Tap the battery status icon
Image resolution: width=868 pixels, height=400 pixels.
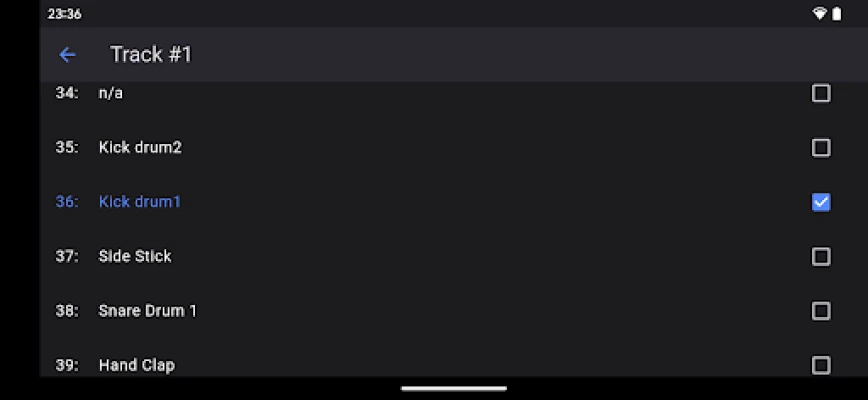click(x=836, y=14)
